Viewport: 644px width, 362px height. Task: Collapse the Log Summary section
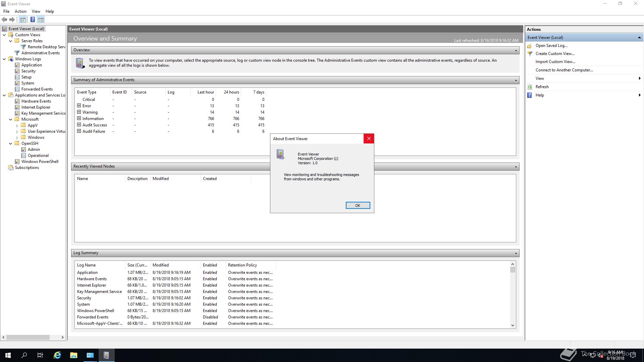pos(516,253)
